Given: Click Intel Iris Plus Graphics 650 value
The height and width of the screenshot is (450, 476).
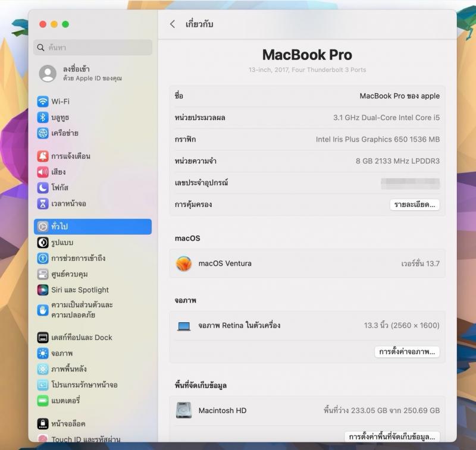Looking at the screenshot, I should pyautogui.click(x=378, y=140).
